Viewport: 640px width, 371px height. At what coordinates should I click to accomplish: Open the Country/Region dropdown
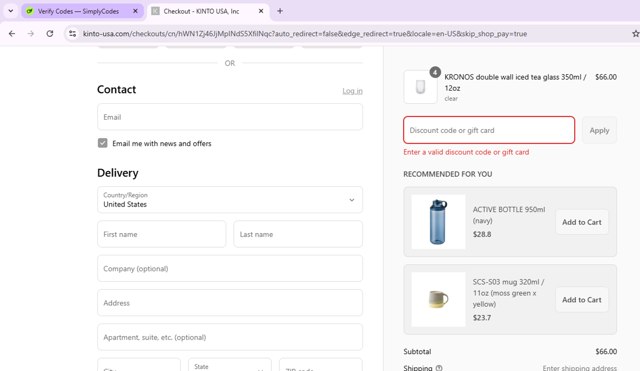[x=230, y=200]
